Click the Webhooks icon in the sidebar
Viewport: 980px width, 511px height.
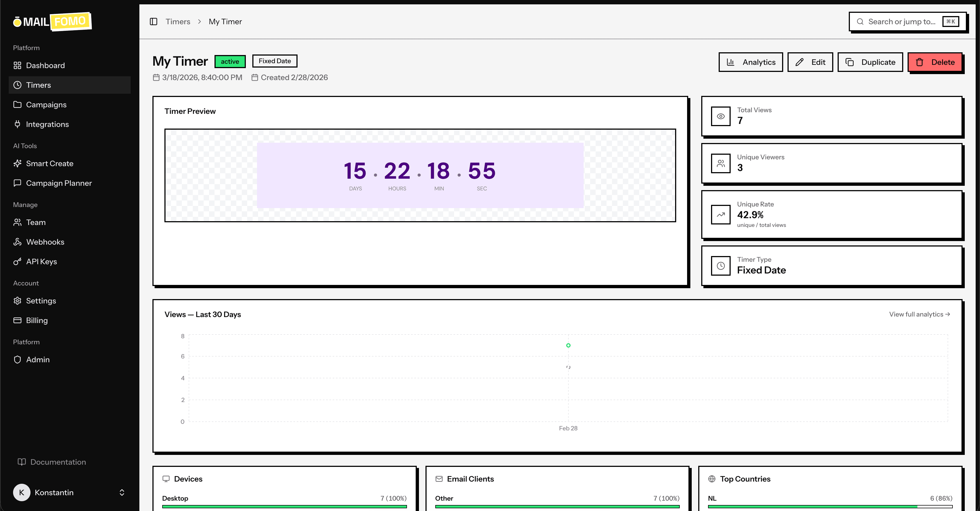pyautogui.click(x=17, y=242)
